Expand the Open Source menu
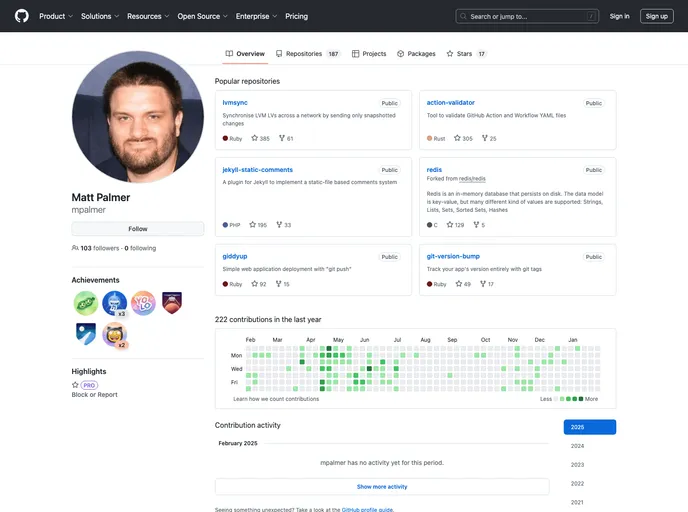This screenshot has width=688, height=512. 202,16
